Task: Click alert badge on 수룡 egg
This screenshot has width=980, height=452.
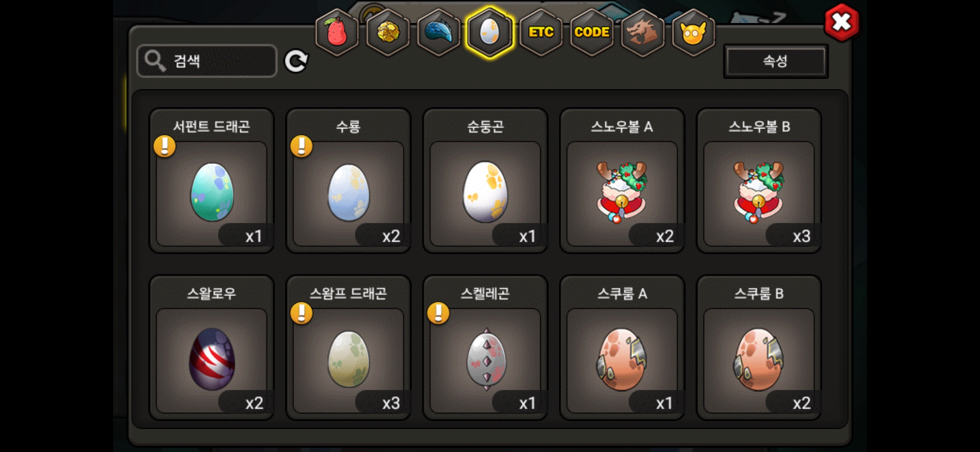Action: (x=302, y=146)
